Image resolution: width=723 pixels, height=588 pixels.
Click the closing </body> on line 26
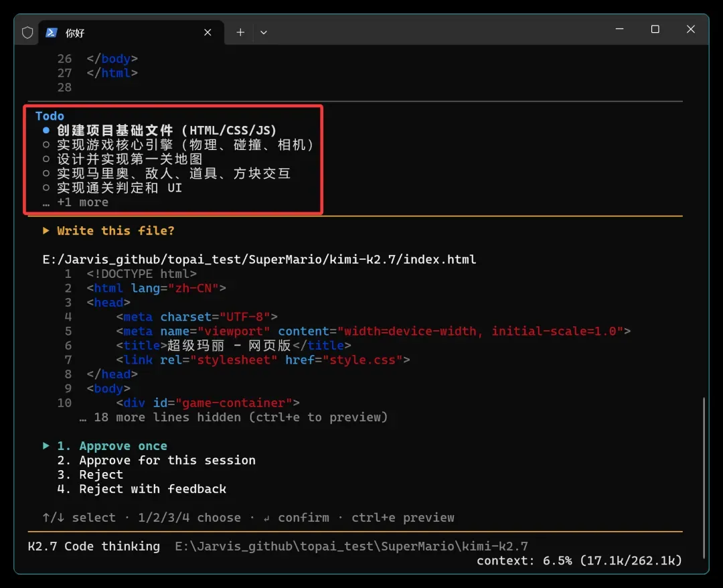tap(112, 58)
